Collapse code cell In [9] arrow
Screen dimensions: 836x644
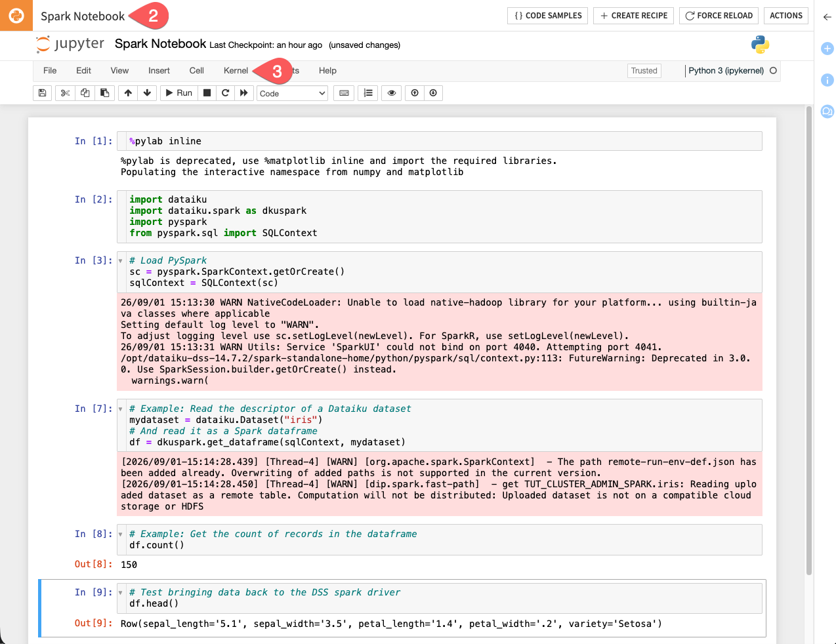(120, 593)
